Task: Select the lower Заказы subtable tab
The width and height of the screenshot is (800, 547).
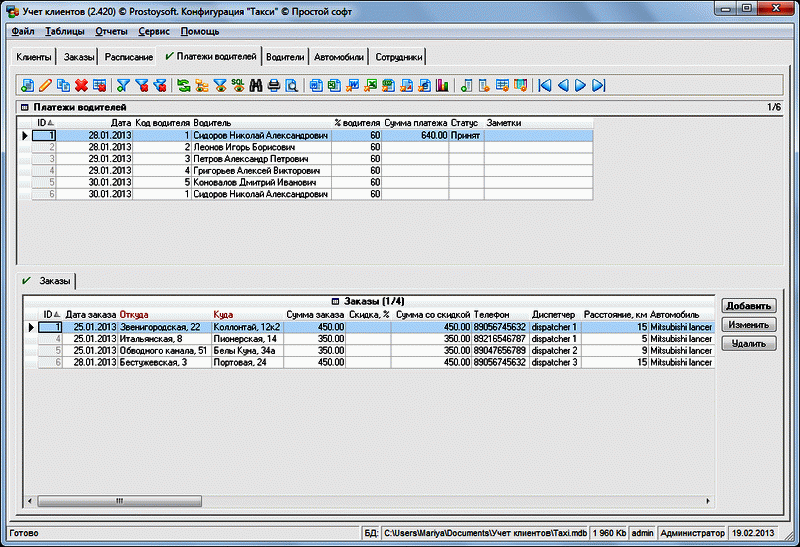Action: pos(47,281)
